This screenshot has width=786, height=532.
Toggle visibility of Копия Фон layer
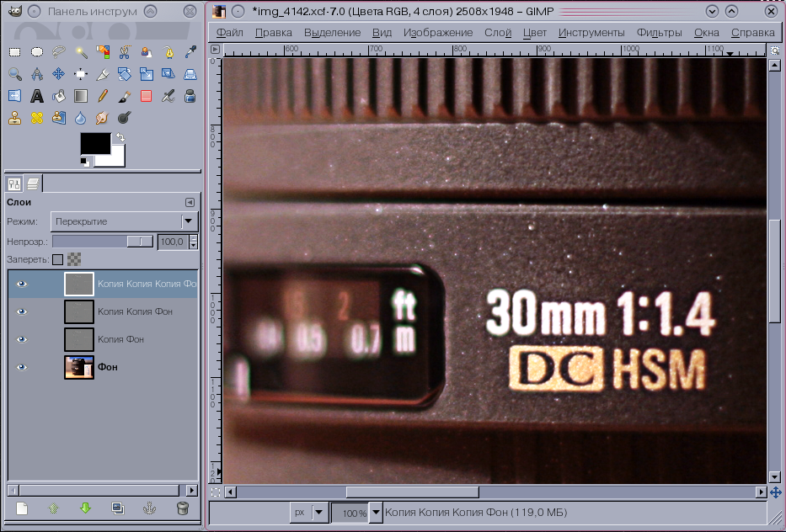click(x=22, y=339)
